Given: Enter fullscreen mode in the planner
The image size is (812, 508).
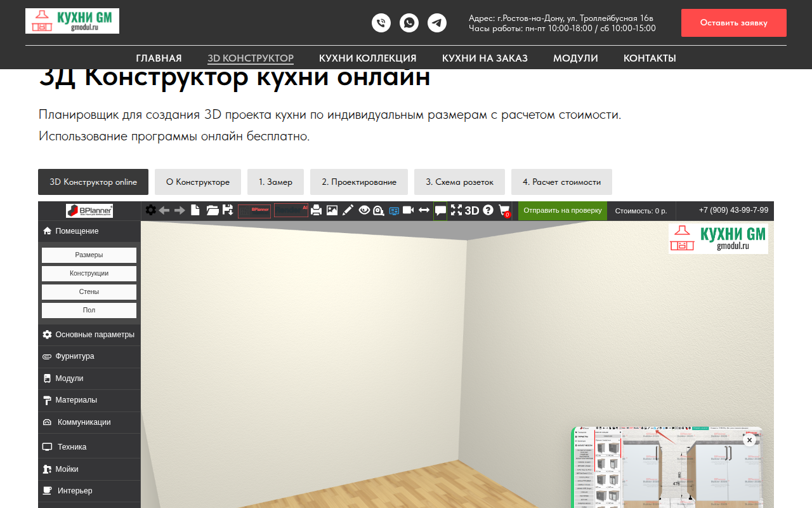Looking at the screenshot, I should (x=456, y=210).
